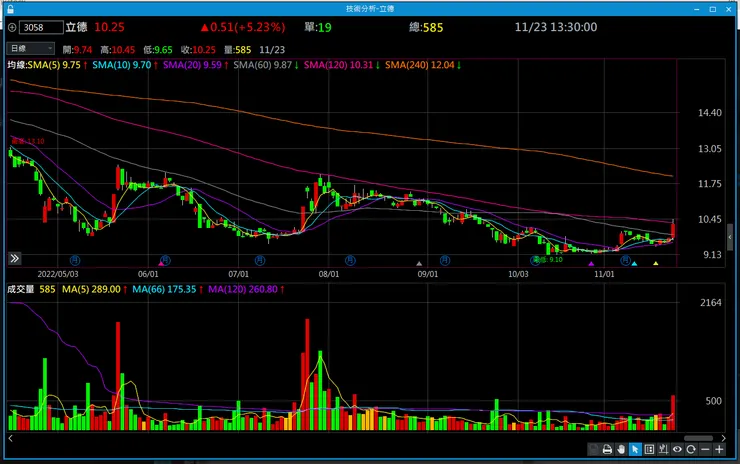Click the 2022/05/03 date axis label

(x=58, y=274)
